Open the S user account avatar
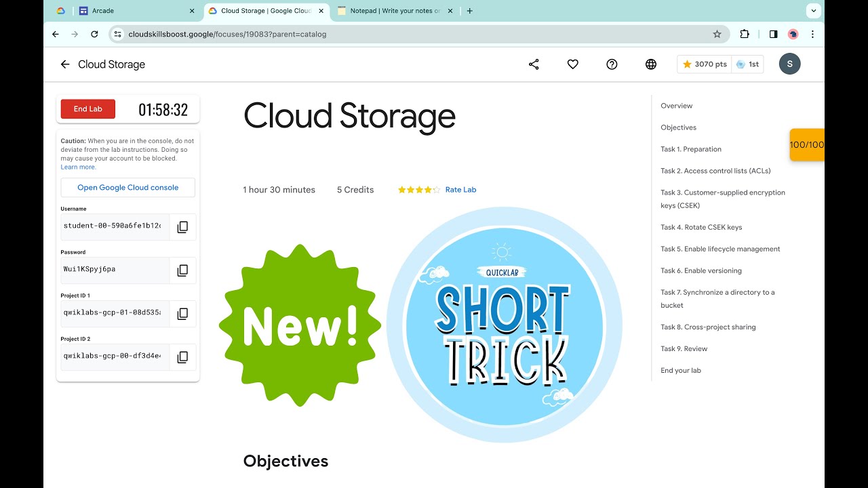 click(790, 64)
